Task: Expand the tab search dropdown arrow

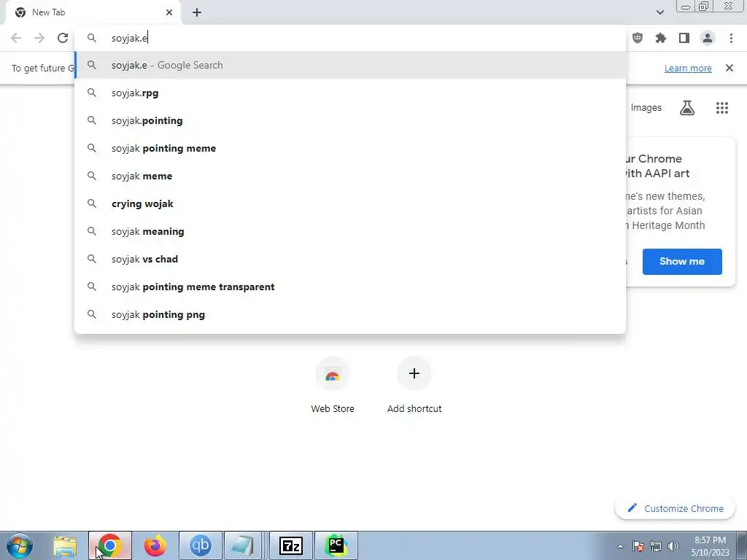Action: click(x=660, y=12)
